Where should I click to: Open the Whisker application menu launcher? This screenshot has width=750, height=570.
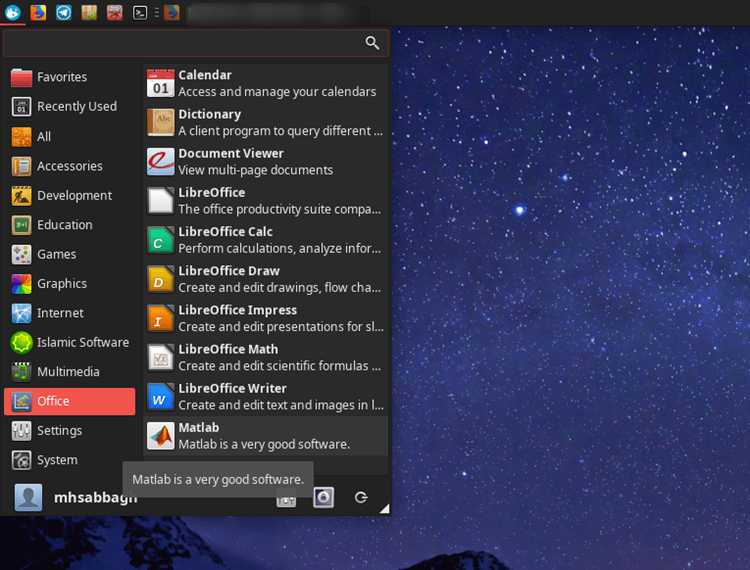coord(12,12)
